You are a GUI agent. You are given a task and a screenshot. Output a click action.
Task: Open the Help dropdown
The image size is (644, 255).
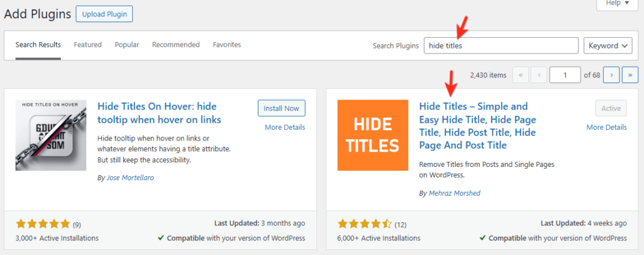618,3
